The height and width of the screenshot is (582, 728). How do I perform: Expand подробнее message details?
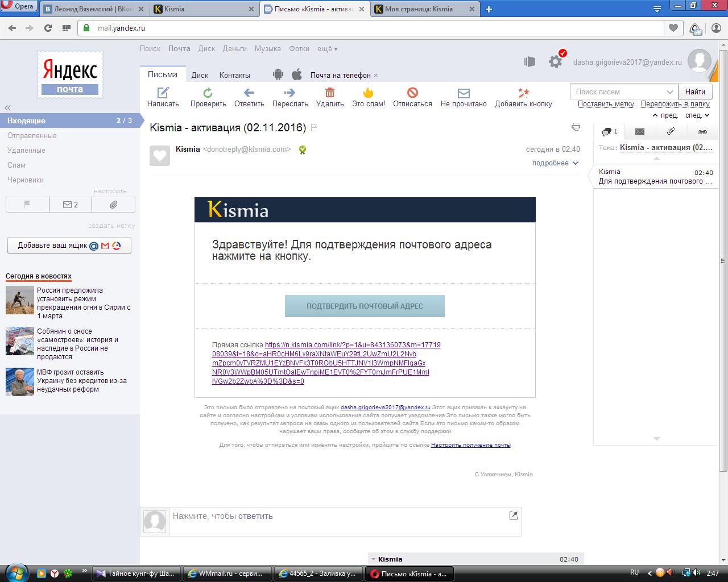555,163
